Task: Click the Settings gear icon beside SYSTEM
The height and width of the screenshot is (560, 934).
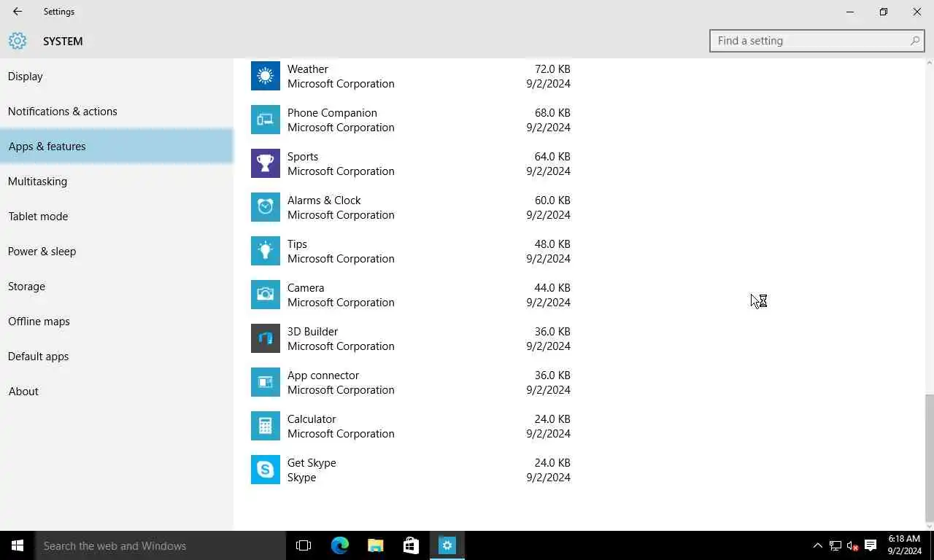Action: [x=18, y=41]
